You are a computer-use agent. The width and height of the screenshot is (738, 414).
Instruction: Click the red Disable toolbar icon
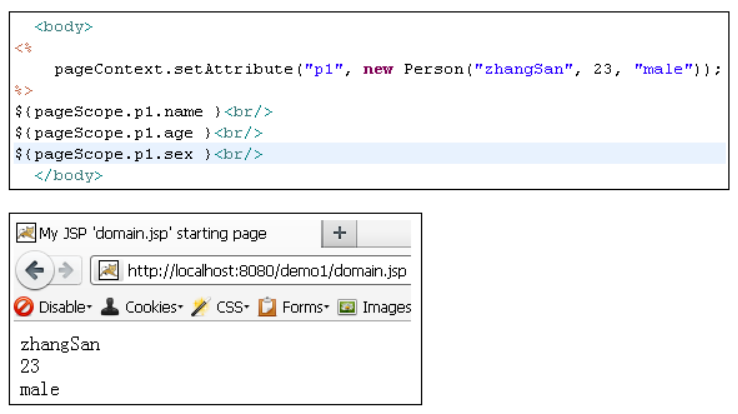click(24, 307)
